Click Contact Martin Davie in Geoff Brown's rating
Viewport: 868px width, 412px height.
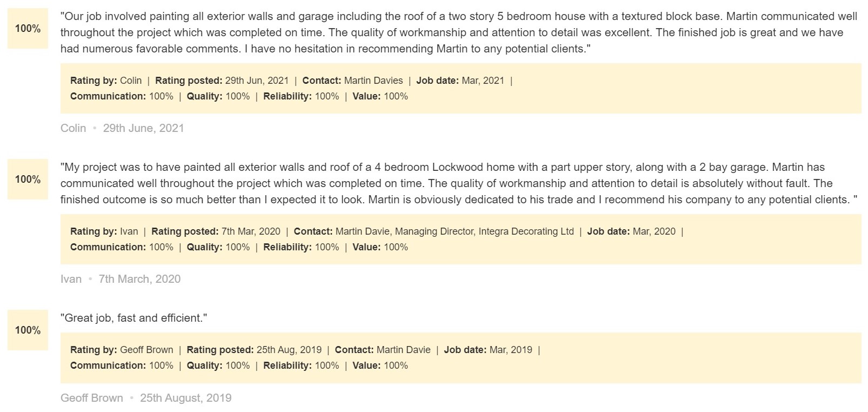(x=383, y=350)
